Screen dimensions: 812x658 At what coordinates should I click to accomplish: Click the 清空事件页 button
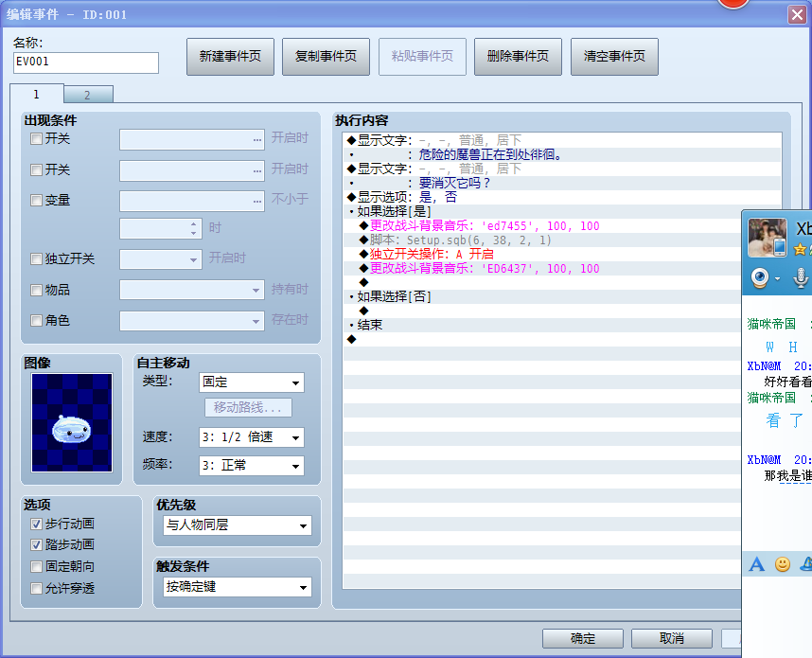point(614,57)
